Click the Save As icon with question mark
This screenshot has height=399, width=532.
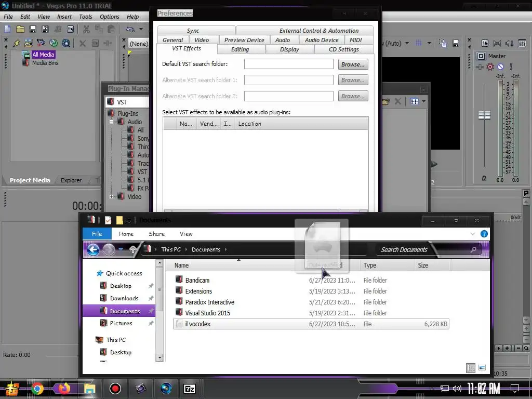click(45, 29)
